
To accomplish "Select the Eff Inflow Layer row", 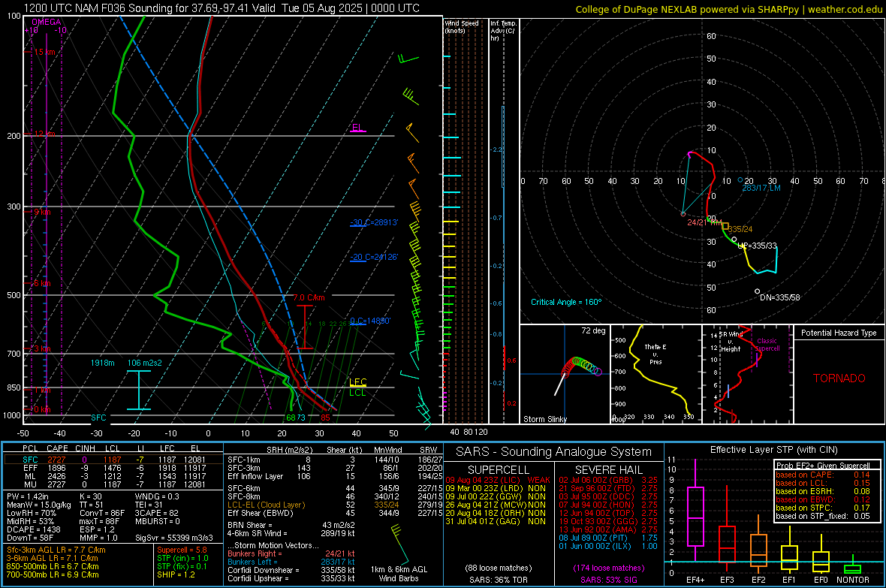I will point(335,476).
